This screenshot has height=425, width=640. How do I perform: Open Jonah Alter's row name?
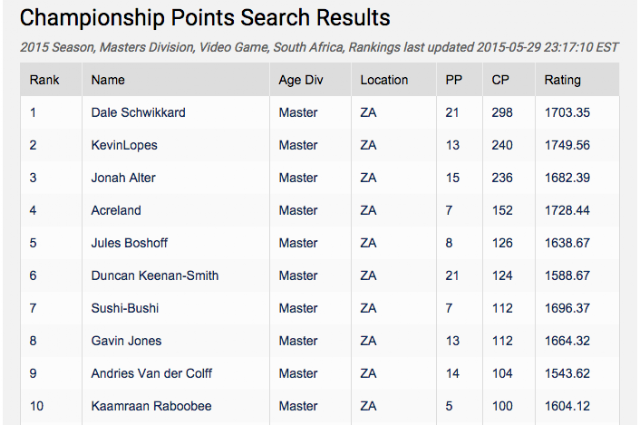tap(123, 178)
